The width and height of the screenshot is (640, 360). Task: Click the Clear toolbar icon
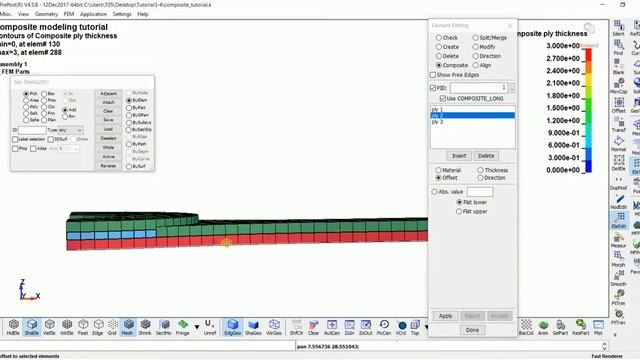tap(313, 327)
